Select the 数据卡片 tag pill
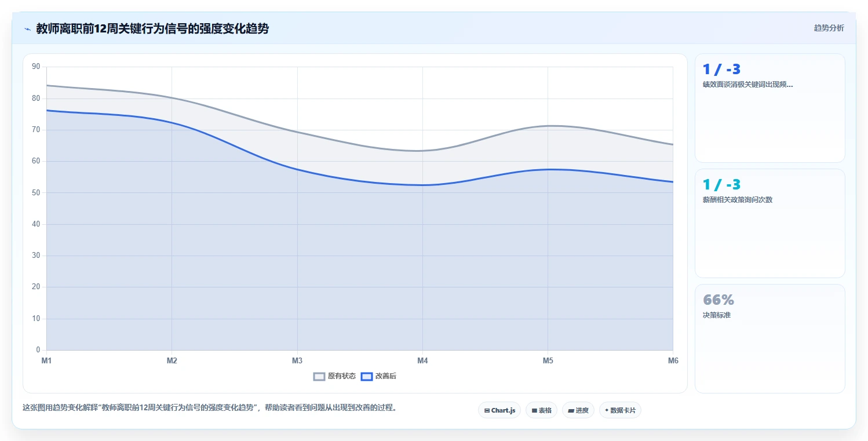This screenshot has width=868, height=441. (620, 410)
